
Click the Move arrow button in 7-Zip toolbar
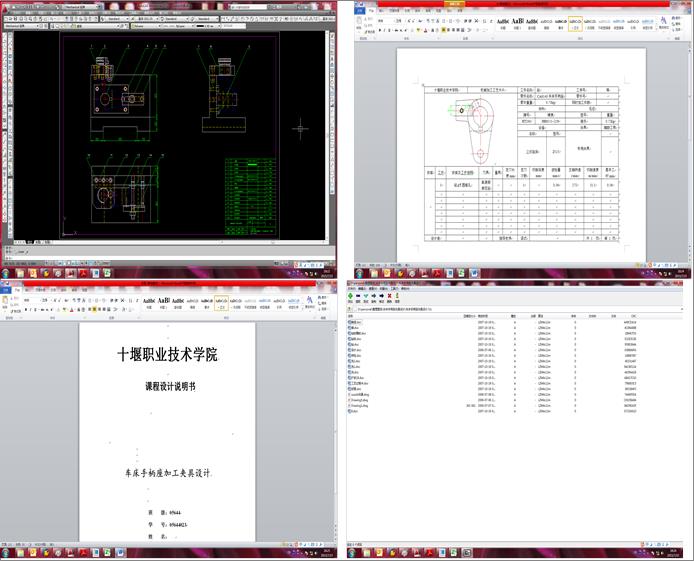[382, 296]
